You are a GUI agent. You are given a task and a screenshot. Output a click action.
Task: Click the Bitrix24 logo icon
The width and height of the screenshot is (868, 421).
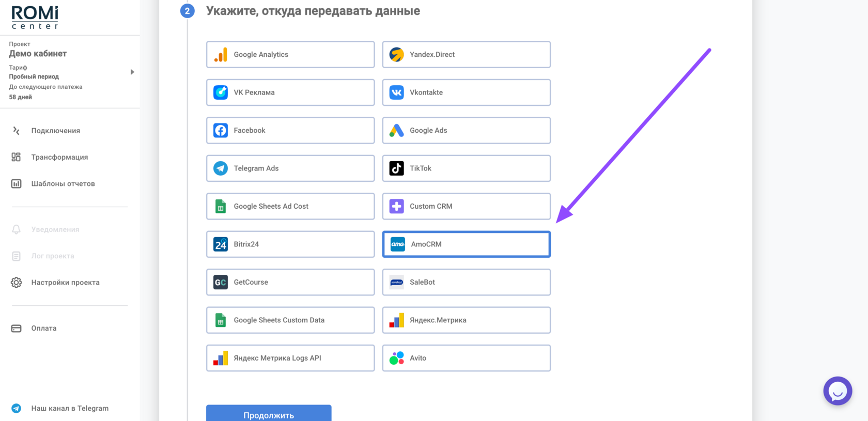tap(221, 244)
